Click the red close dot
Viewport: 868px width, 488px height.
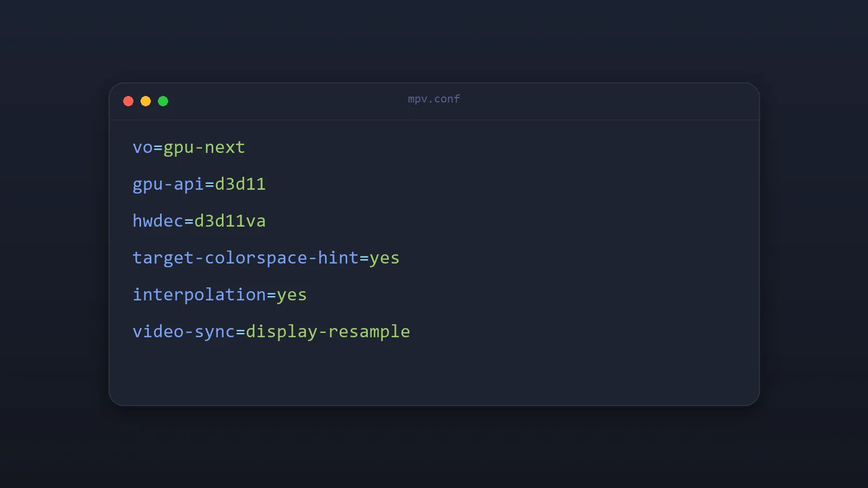tap(128, 101)
